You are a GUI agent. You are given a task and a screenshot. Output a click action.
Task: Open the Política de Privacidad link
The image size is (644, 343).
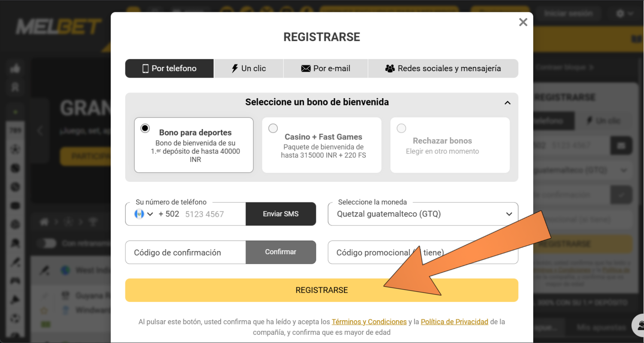coord(454,322)
